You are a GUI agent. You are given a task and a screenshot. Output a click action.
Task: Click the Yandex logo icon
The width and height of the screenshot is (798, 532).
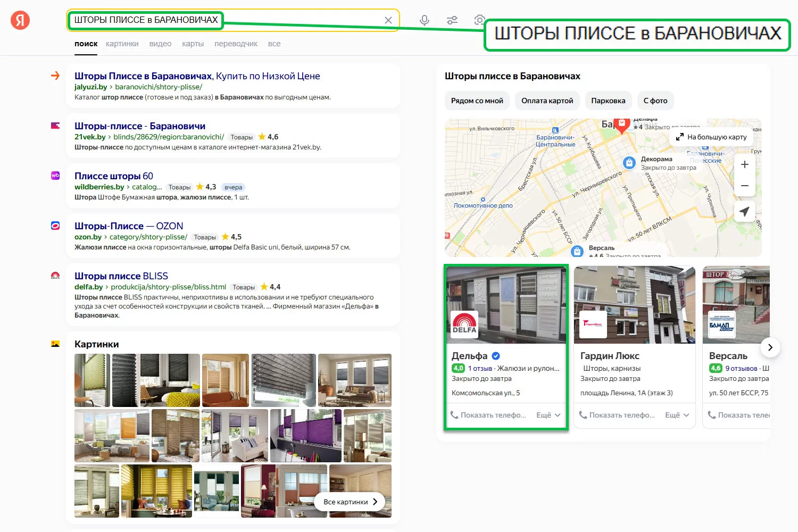(20, 20)
